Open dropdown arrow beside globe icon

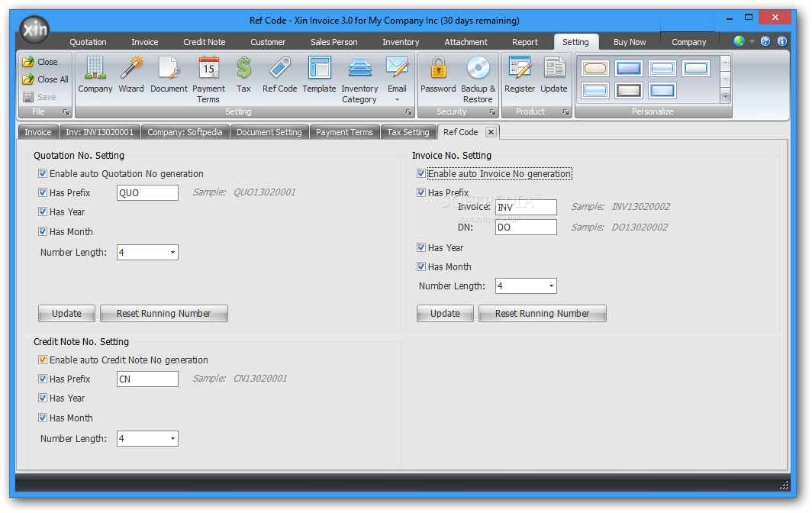(x=752, y=41)
